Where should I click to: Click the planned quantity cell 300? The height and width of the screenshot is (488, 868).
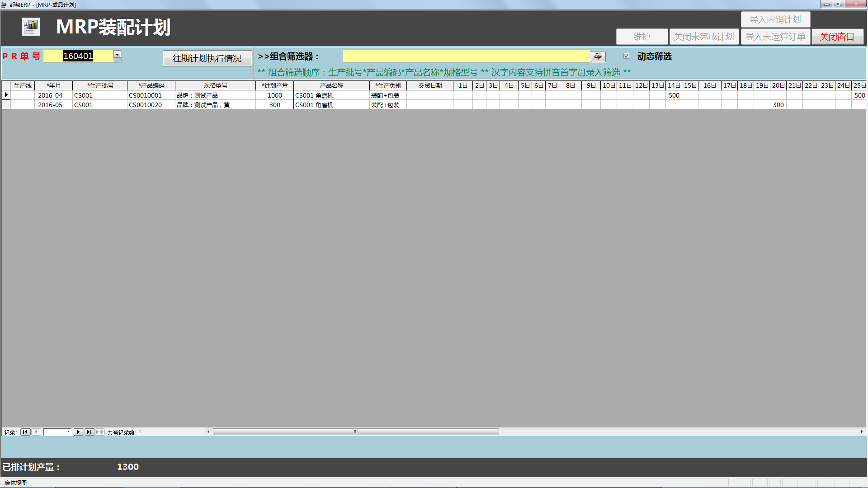[x=274, y=105]
